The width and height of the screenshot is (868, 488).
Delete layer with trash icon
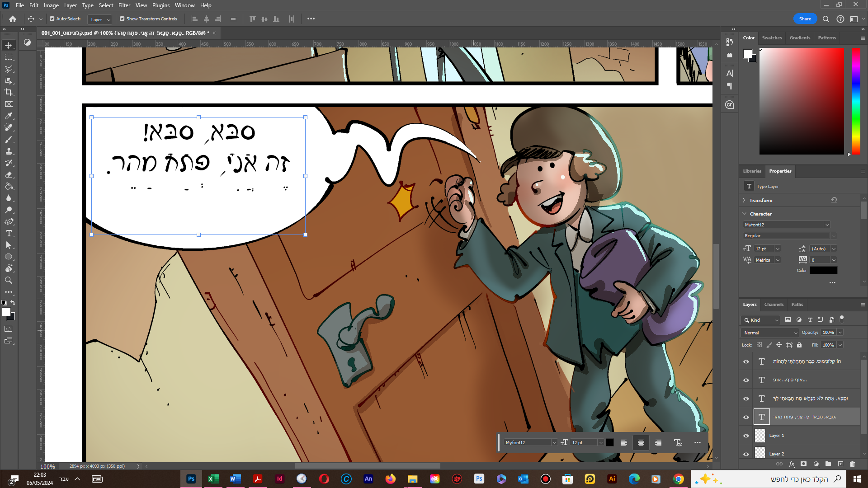point(852,464)
